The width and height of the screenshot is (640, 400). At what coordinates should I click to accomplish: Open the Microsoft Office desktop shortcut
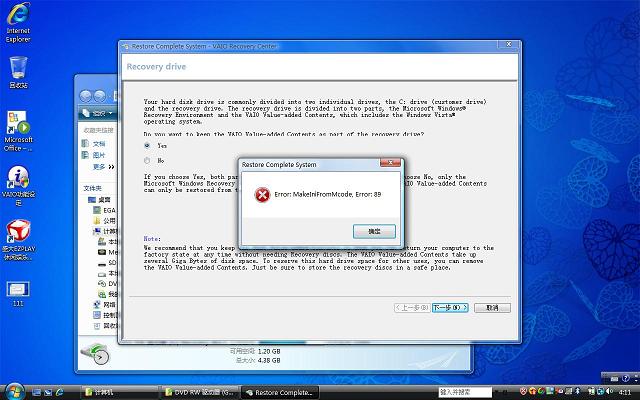pyautogui.click(x=18, y=131)
